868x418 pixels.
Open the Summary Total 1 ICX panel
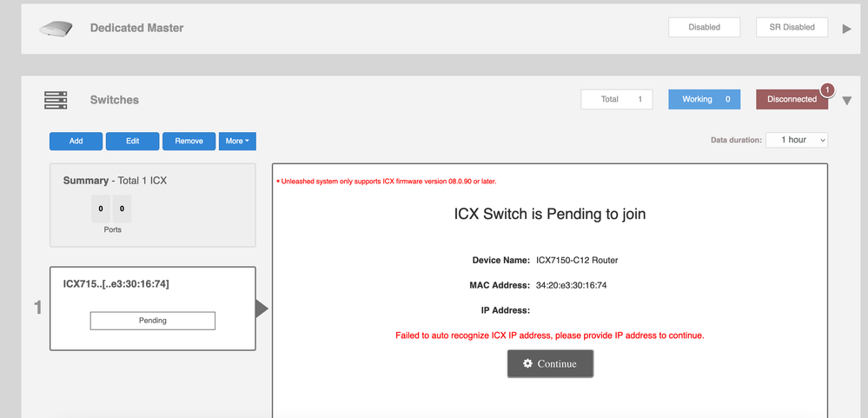coord(153,204)
